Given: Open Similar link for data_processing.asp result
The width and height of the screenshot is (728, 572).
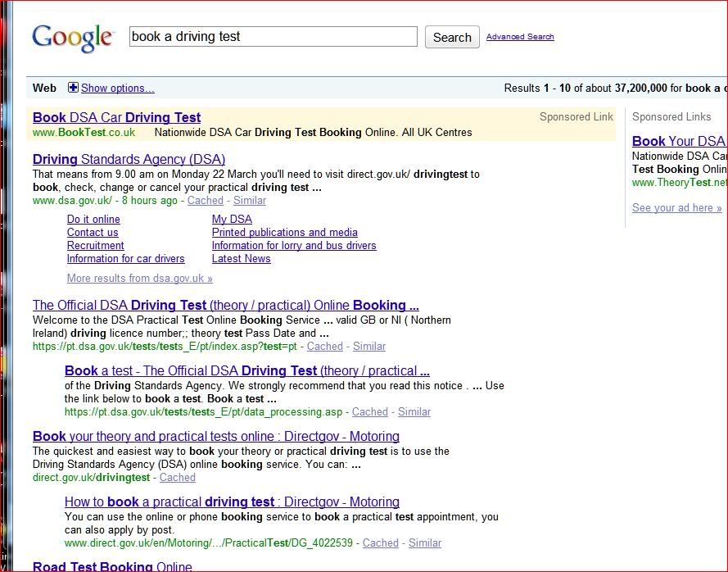Looking at the screenshot, I should (x=414, y=411).
